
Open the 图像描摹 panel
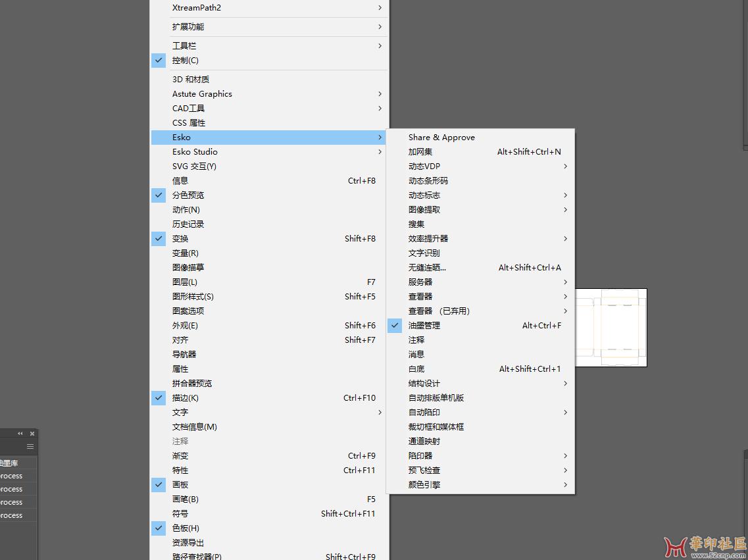click(x=270, y=268)
